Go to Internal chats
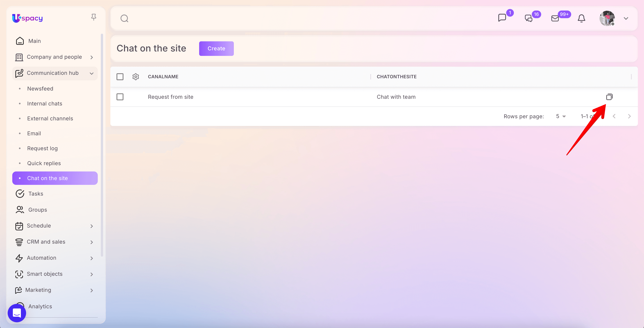644x328 pixels. pyautogui.click(x=44, y=104)
